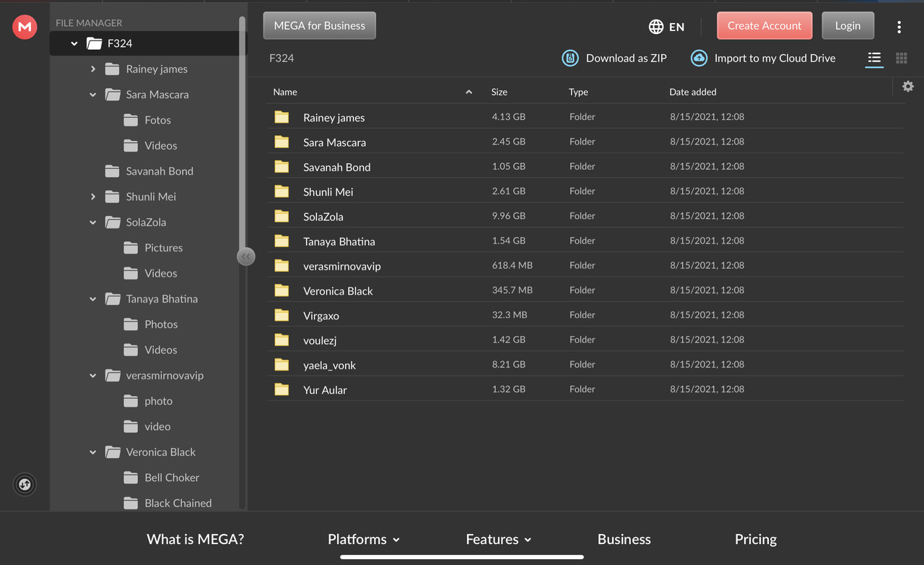
Task: Click Download as ZIP text link
Action: point(627,58)
